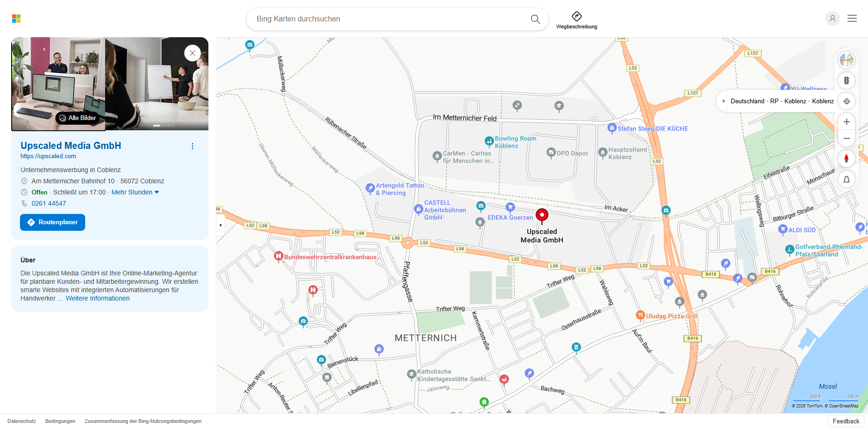The height and width of the screenshot is (428, 868).
Task: Select Deutschland in the location breadcrumb
Action: coord(748,101)
